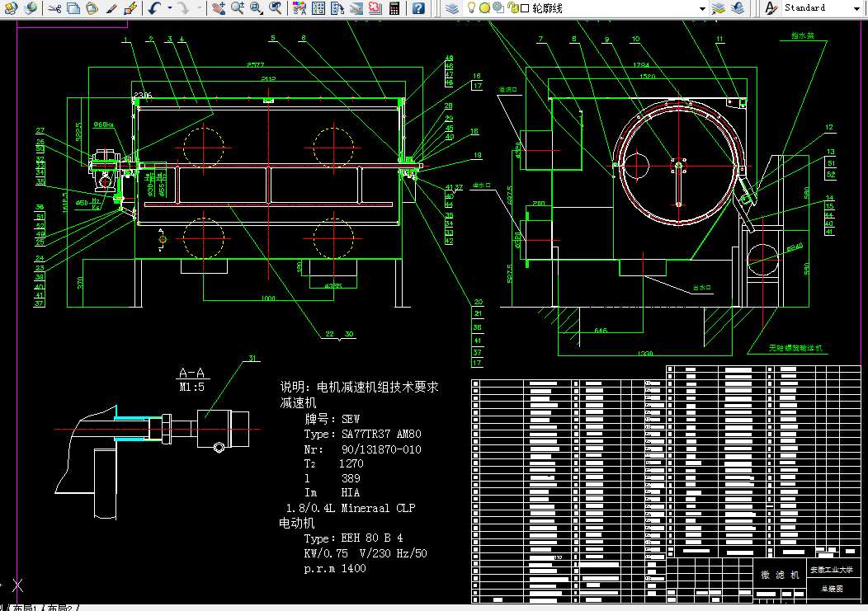Click the 出水口 annotation label
Screen dimensions: 868x611
click(702, 288)
